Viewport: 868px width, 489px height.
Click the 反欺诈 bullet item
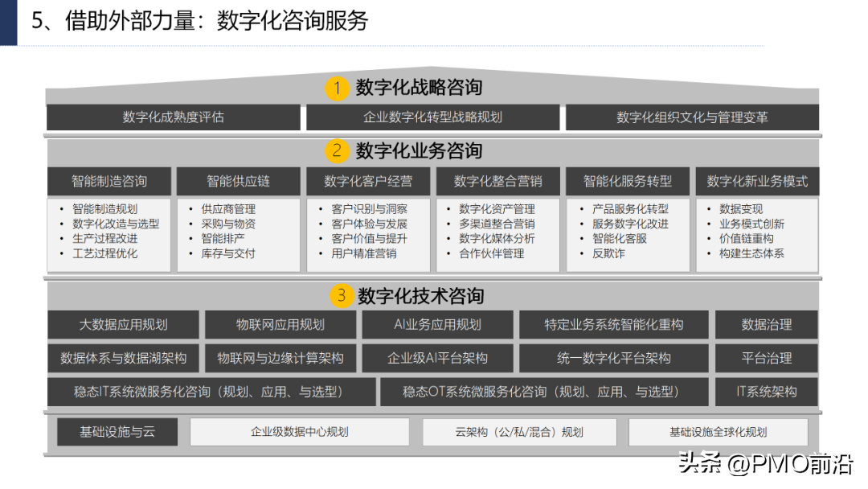[x=608, y=253]
